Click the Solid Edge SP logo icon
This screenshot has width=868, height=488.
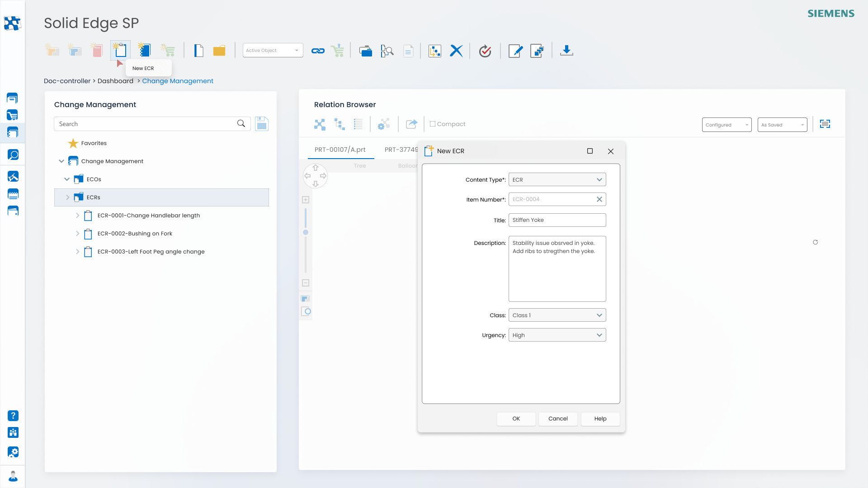tap(12, 23)
